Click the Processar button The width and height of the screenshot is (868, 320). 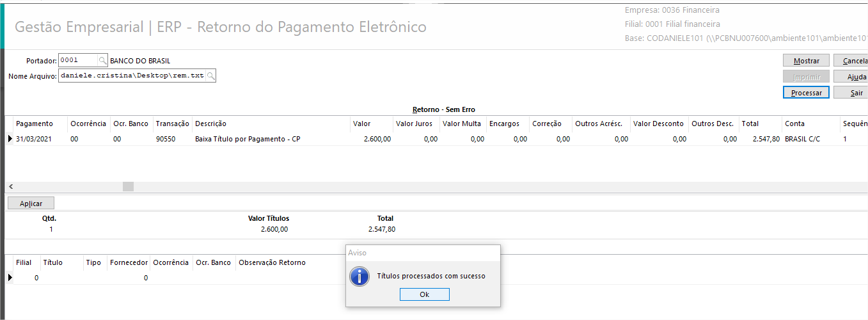point(806,93)
